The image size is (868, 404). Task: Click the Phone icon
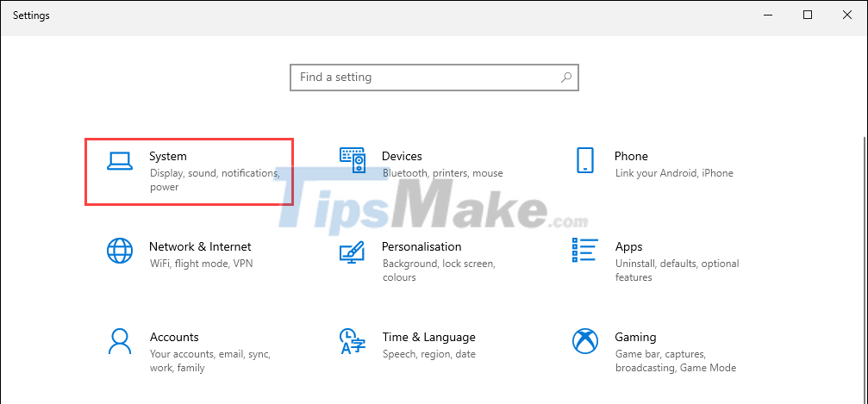tap(584, 160)
